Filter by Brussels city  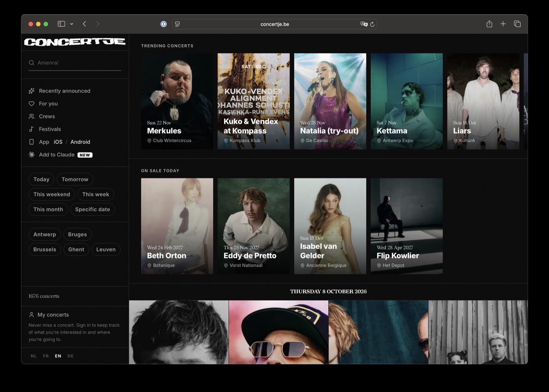click(45, 250)
